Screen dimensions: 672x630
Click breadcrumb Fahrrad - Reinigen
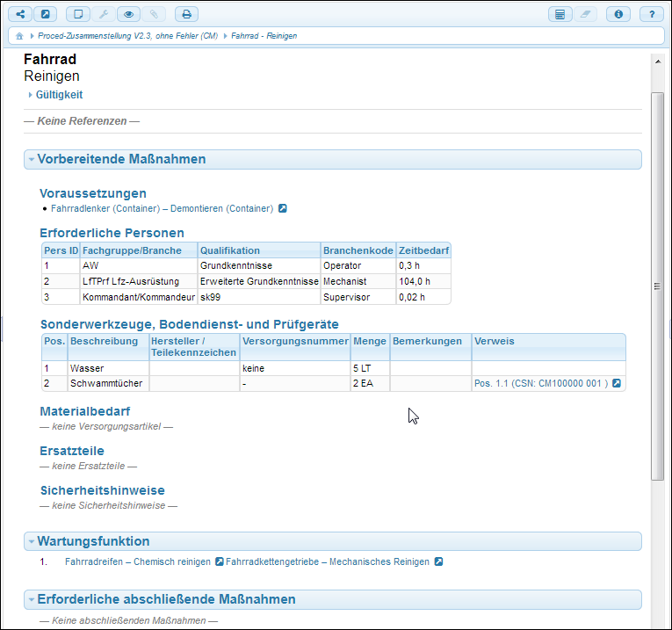(264, 36)
